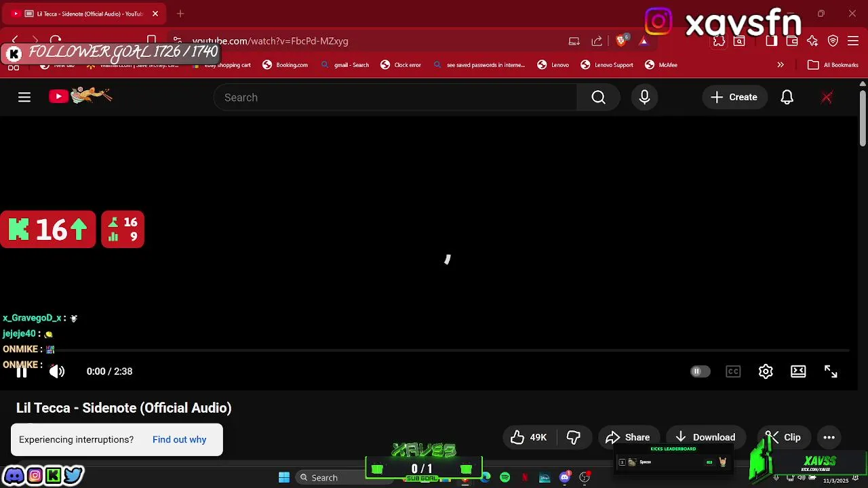This screenshot has height=488, width=868.
Task: Go to YouTube home via logo
Action: point(80,96)
